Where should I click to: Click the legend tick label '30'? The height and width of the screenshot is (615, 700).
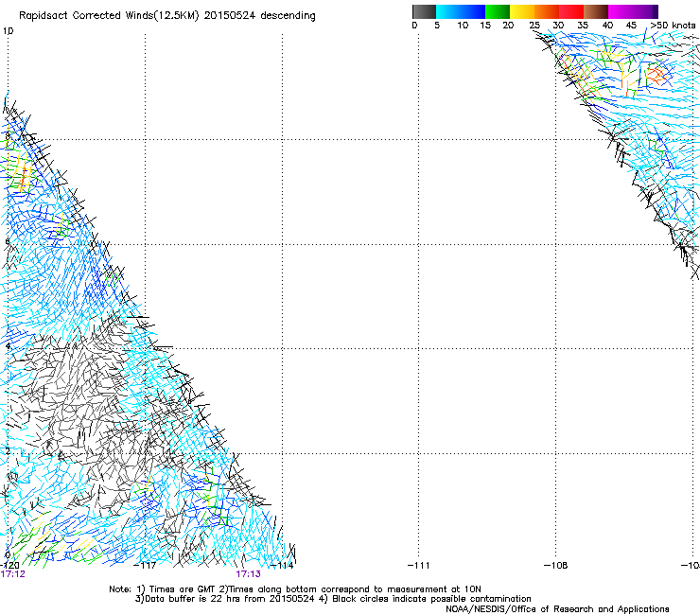coord(558,26)
